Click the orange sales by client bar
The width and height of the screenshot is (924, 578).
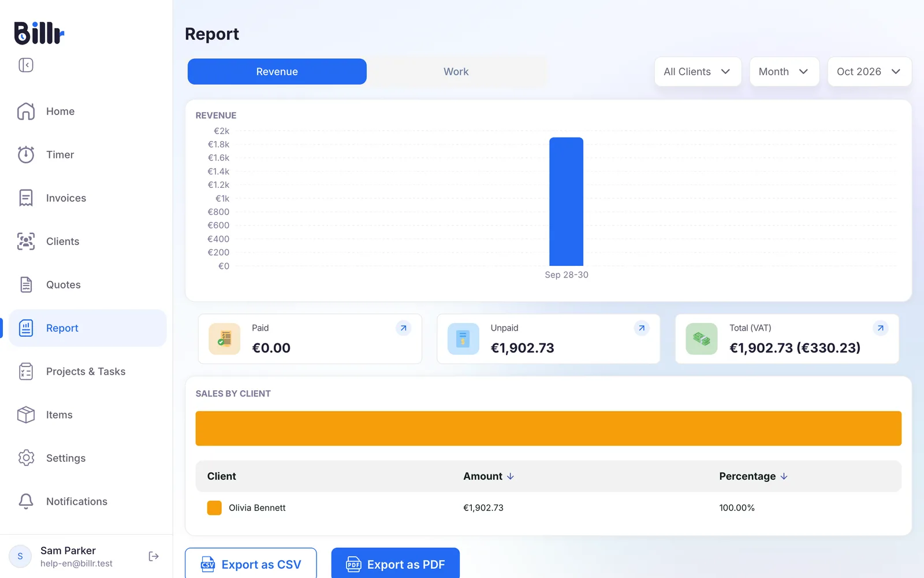pos(549,428)
